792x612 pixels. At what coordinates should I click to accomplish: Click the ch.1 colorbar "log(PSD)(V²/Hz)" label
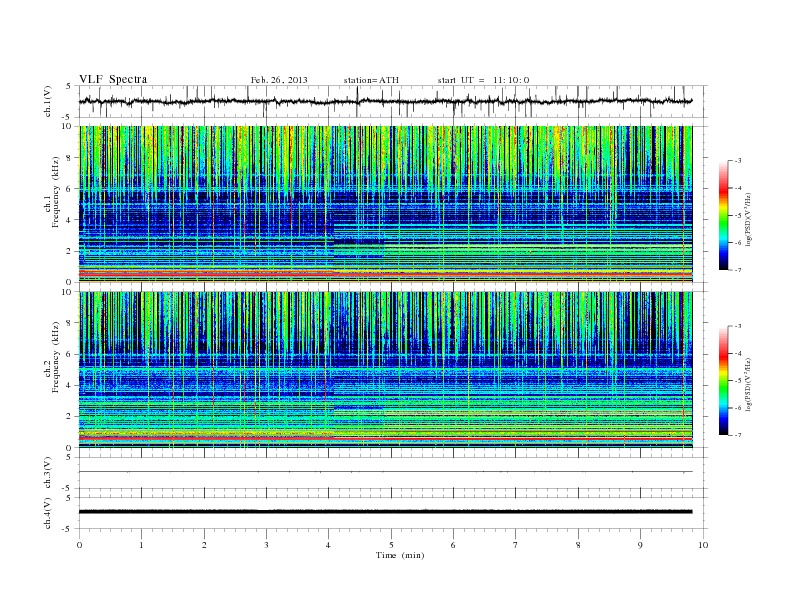point(748,219)
